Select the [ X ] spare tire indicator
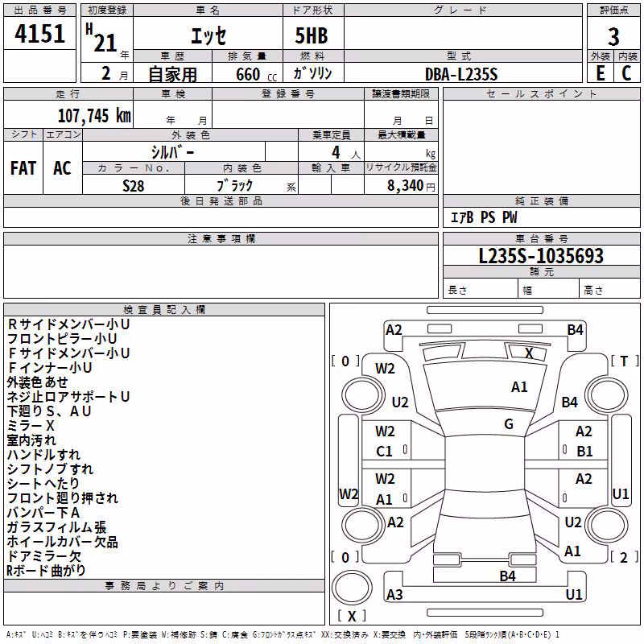This screenshot has width=644, height=644. [352, 616]
